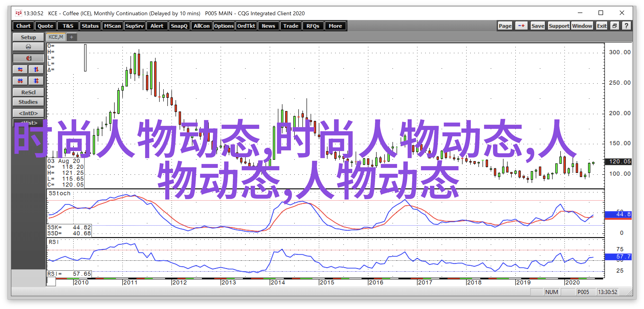Screen dimensions: 644x309
Task: Click the 2019 time axis label
Action: (523, 282)
